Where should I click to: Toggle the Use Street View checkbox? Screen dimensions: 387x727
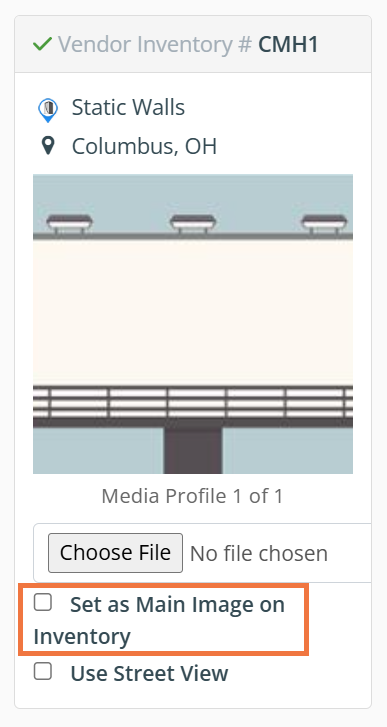click(x=43, y=671)
